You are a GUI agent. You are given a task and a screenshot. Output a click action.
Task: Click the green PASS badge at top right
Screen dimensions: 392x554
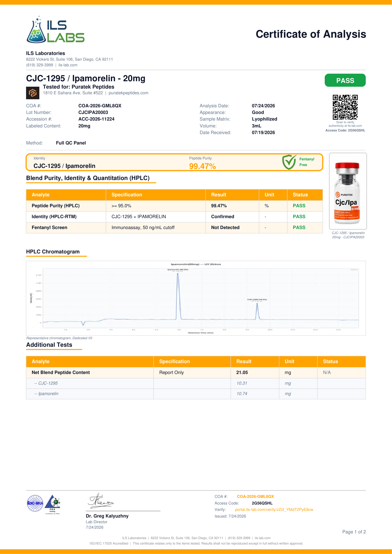(x=345, y=80)
